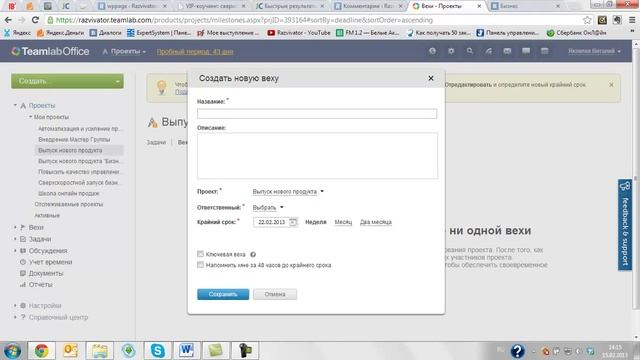Screen dimensions: 640x360
Task: Open Skype from the taskbar
Action: pyautogui.click(x=158, y=351)
